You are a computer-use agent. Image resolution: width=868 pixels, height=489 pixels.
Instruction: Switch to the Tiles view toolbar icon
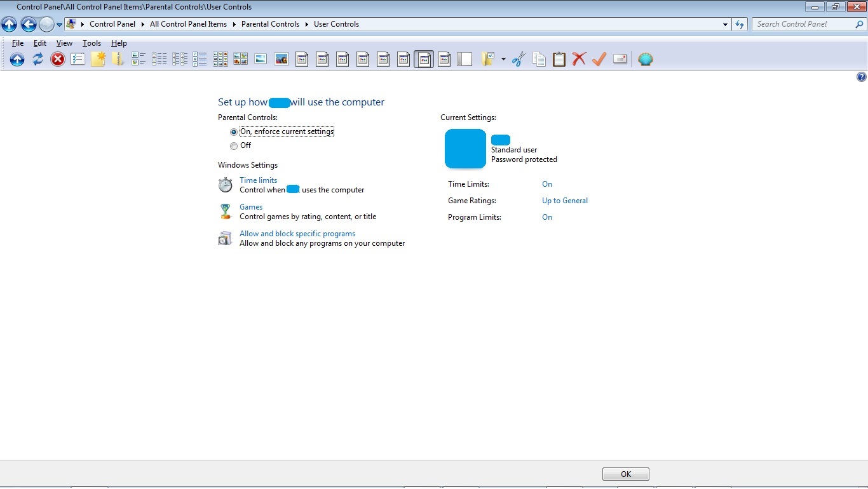(139, 59)
